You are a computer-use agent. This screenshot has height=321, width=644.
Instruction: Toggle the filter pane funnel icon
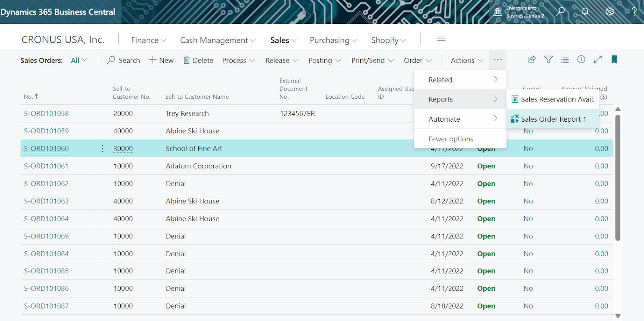(x=549, y=60)
